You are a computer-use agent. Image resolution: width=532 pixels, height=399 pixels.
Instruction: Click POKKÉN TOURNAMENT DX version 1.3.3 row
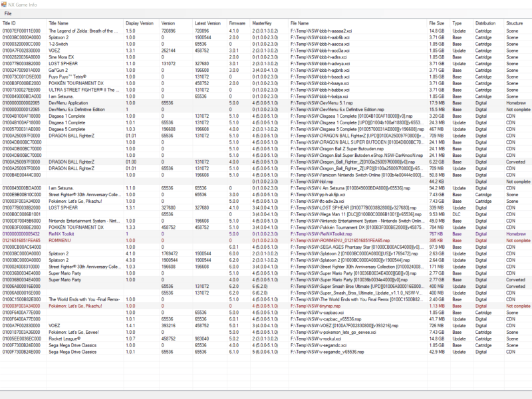coord(266,227)
